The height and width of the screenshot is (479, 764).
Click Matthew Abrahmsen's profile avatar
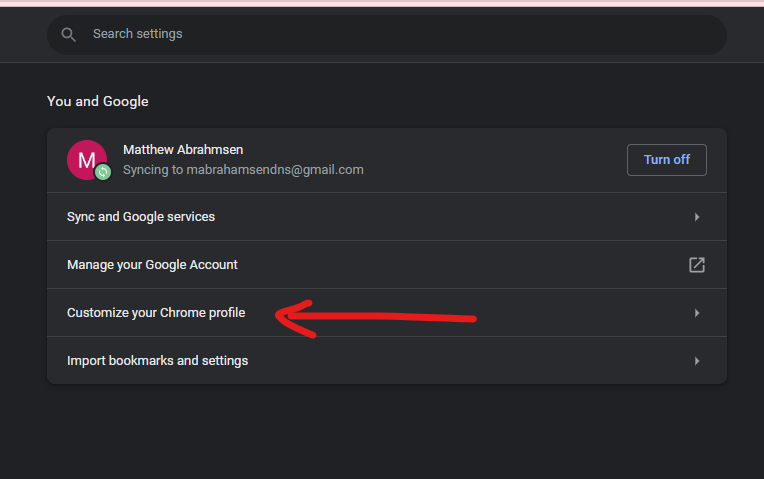click(x=87, y=160)
